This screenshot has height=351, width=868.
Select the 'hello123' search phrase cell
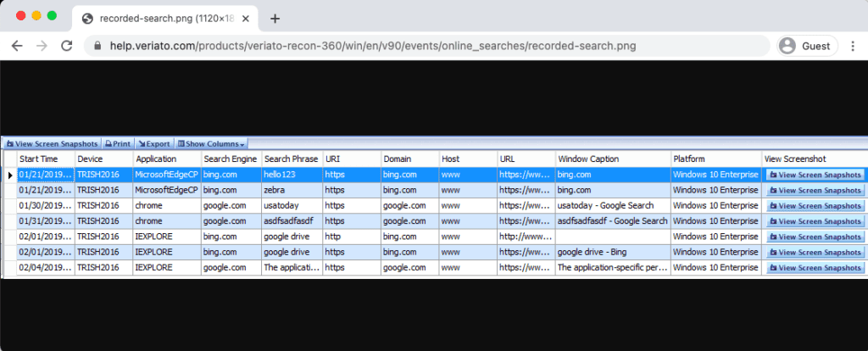(x=292, y=175)
